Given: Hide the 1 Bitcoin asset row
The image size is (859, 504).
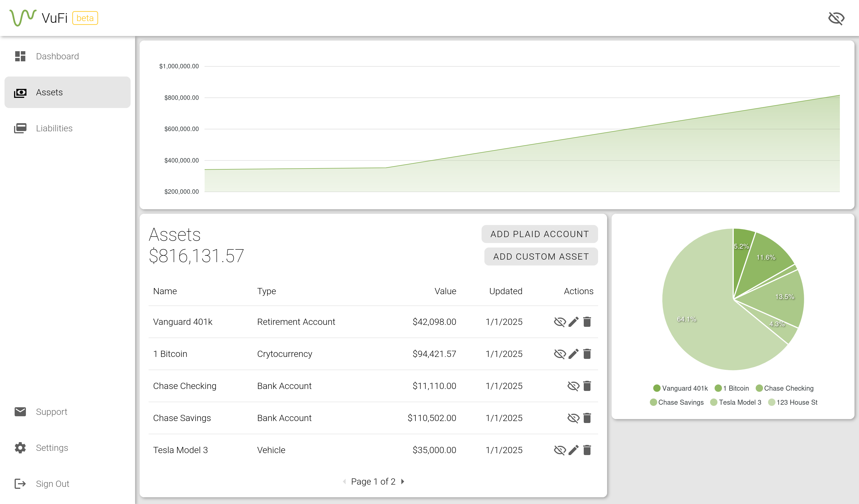Looking at the screenshot, I should (560, 354).
